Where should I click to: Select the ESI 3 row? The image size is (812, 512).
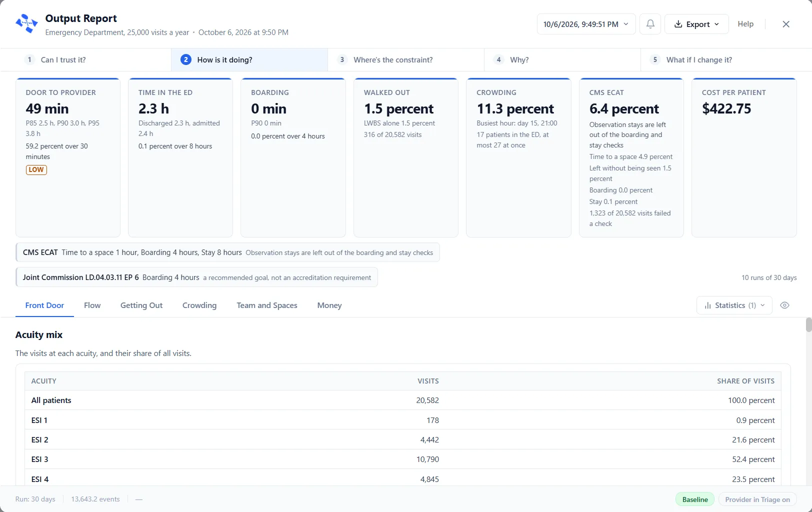(403, 459)
